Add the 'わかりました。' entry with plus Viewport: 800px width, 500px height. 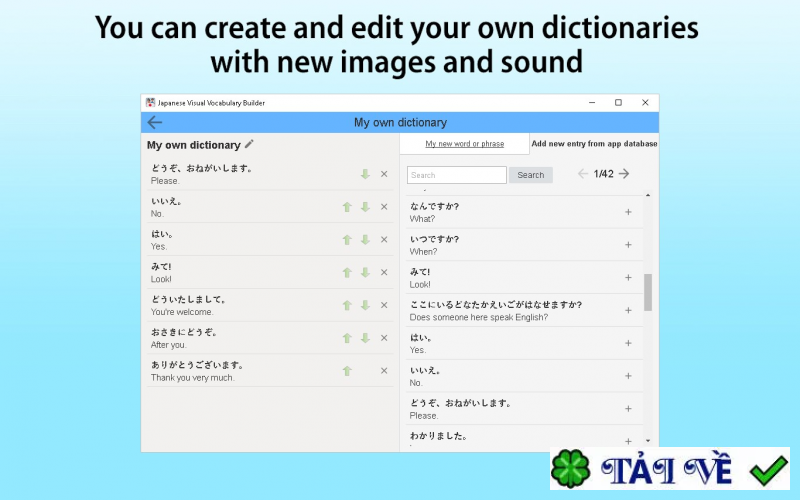628,441
